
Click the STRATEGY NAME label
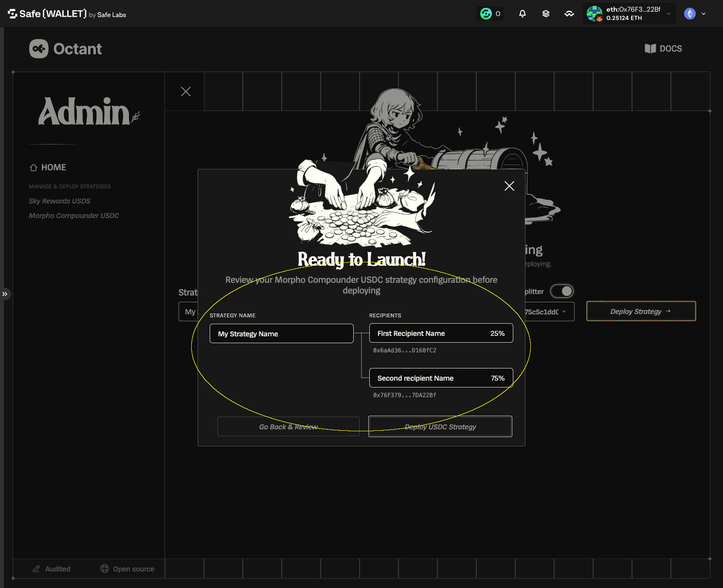pos(233,315)
